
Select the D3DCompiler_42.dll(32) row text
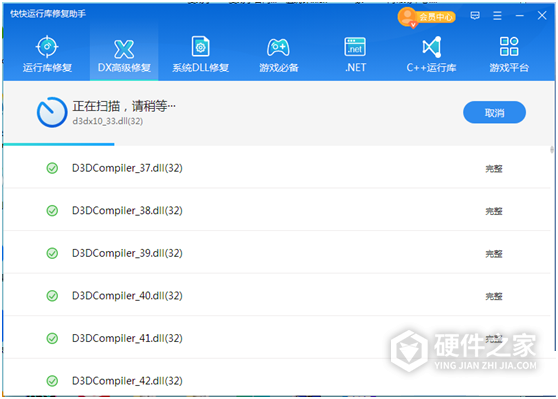pos(127,381)
